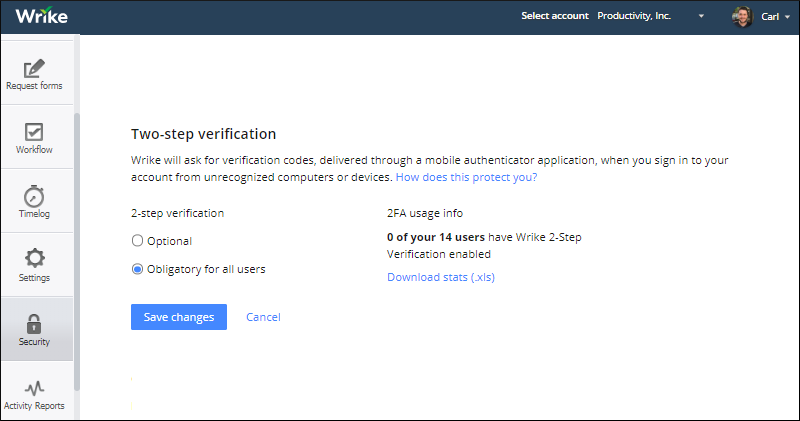Open the Security lock icon
The width and height of the screenshot is (800, 421).
[34, 324]
